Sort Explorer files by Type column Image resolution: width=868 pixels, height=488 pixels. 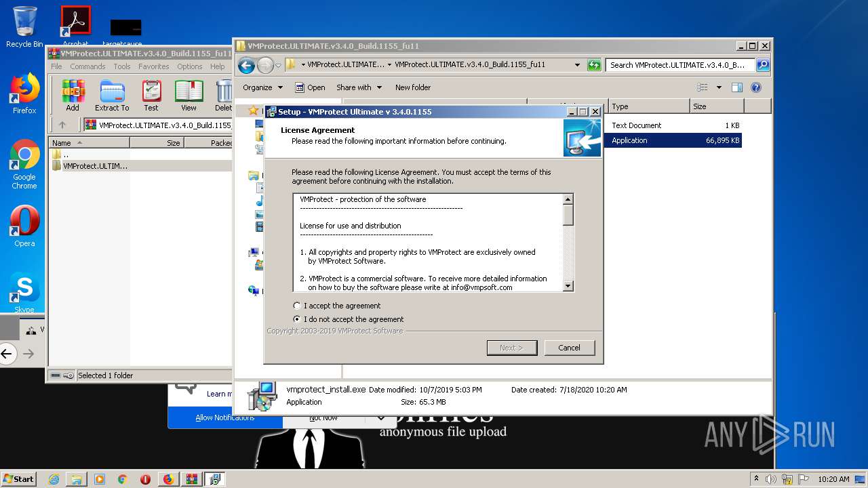[x=648, y=106]
